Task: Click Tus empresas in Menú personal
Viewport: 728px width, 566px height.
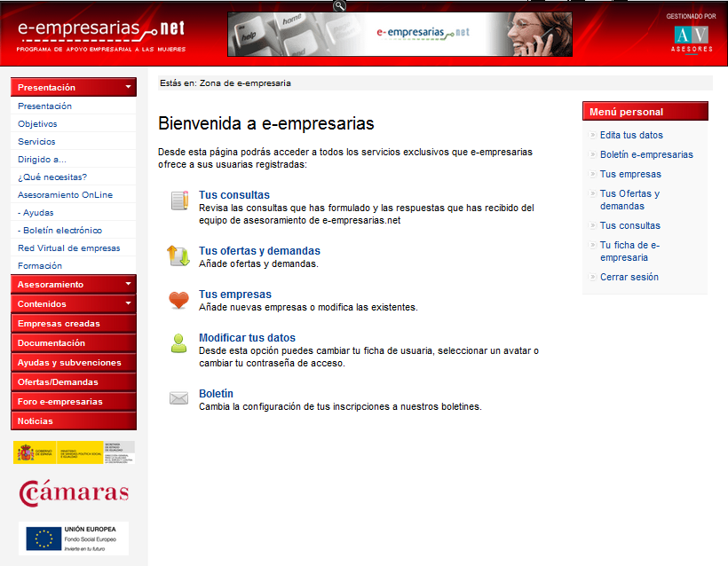Action: 630,174
